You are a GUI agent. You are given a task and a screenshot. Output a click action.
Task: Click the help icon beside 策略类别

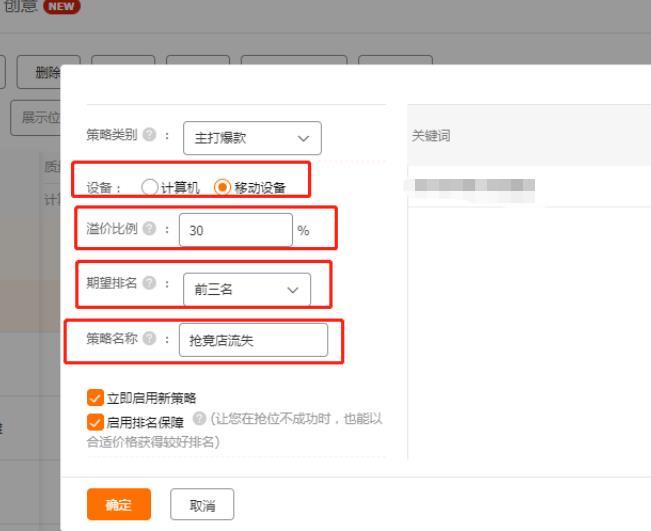tap(150, 135)
